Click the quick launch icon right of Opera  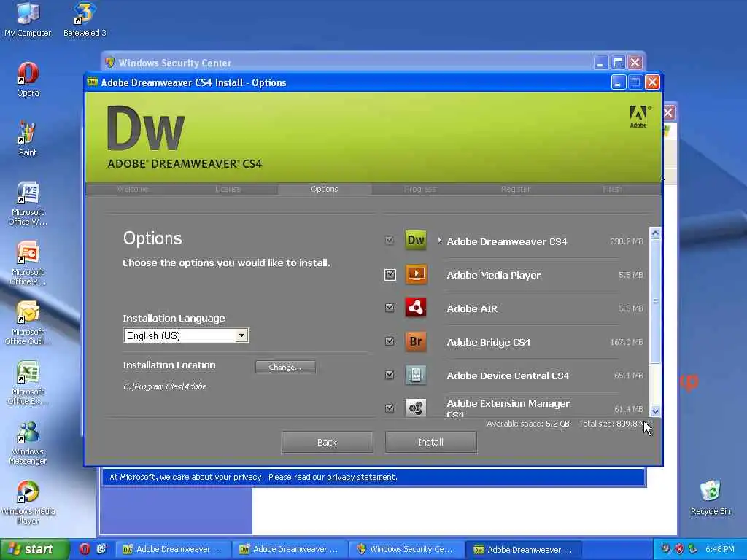[x=101, y=549]
